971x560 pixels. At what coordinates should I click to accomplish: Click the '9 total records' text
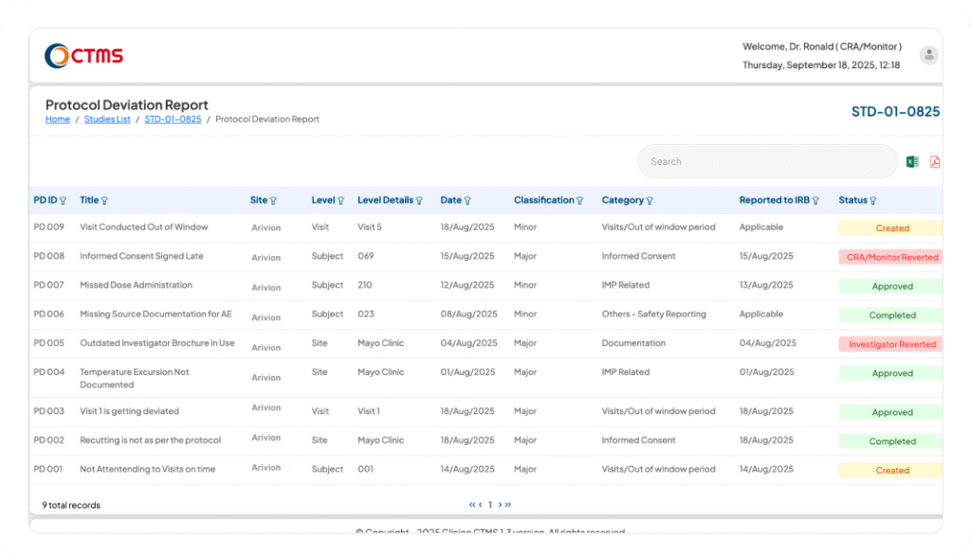point(71,506)
